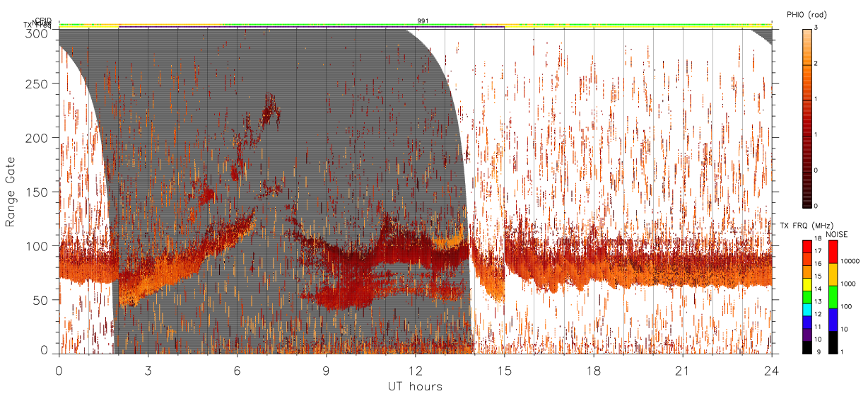Select the '100' label in NOISE legend

(848, 306)
